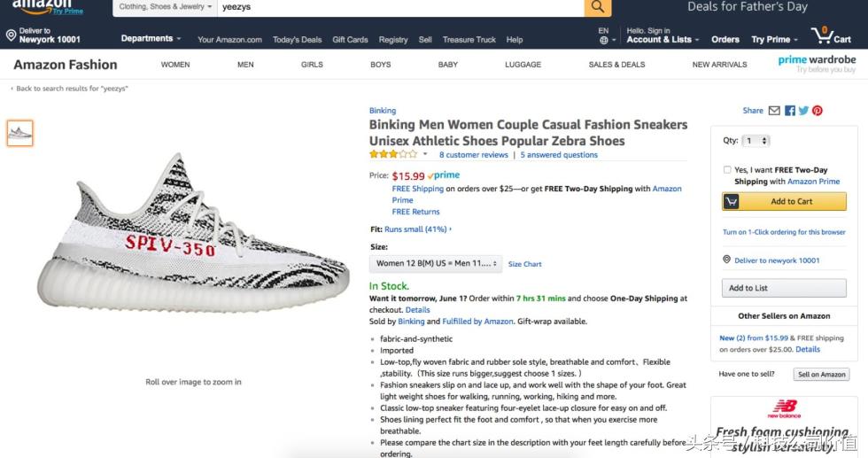Open the Qty quantity dropdown

756,141
